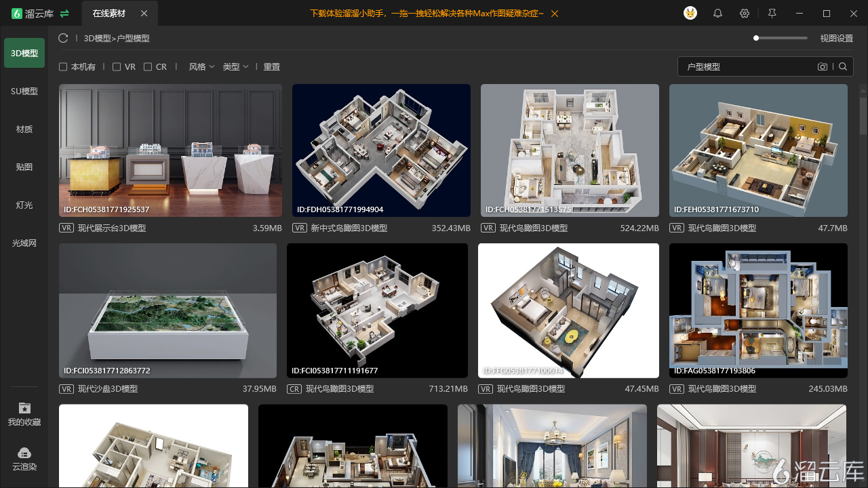Viewport: 868px width, 488px height.
Task: Select the 材质 sidebar tab
Action: (x=24, y=129)
